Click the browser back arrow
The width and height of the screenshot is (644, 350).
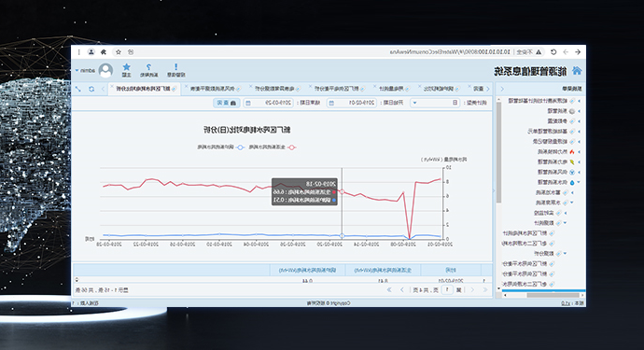point(578,52)
